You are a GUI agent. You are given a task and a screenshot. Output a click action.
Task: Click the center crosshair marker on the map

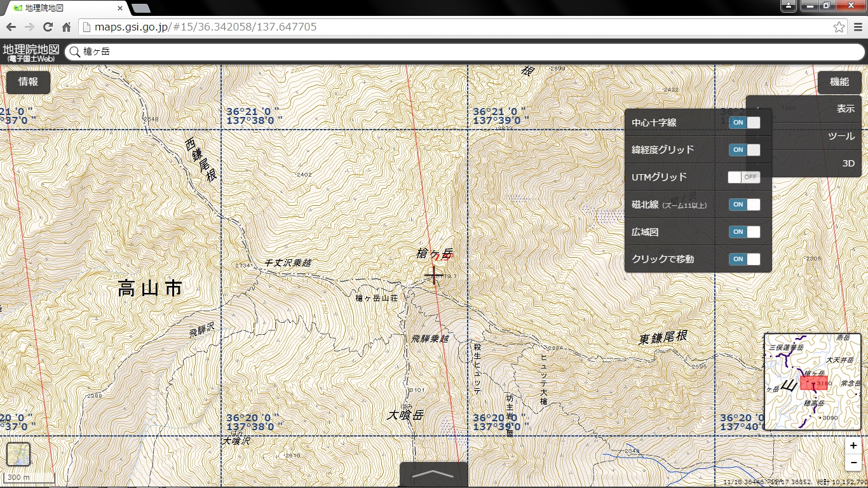(434, 275)
